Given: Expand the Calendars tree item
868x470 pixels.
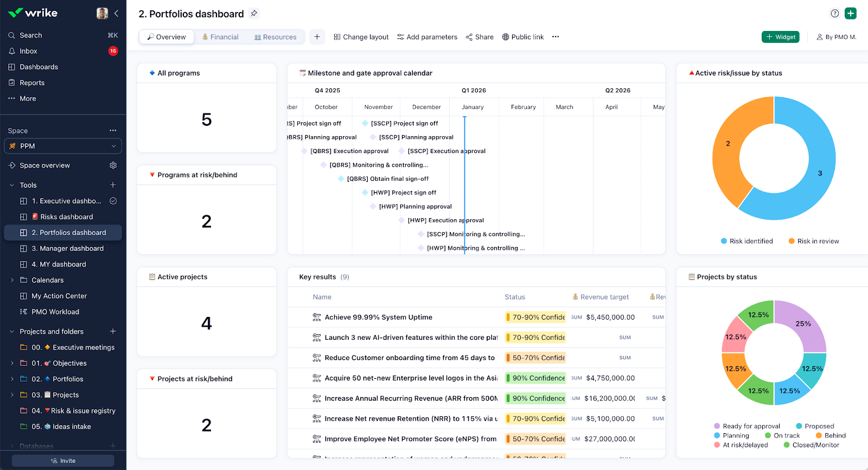Looking at the screenshot, I should coord(12,280).
